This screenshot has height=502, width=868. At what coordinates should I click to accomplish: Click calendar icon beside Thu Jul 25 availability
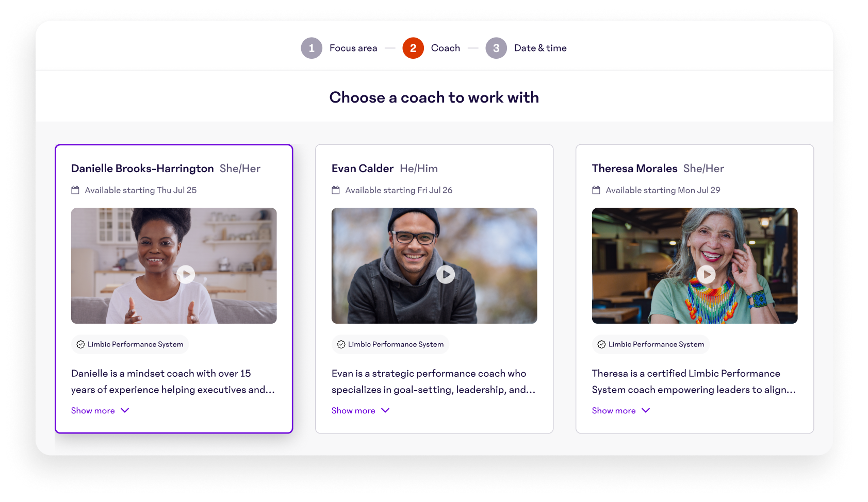point(75,190)
